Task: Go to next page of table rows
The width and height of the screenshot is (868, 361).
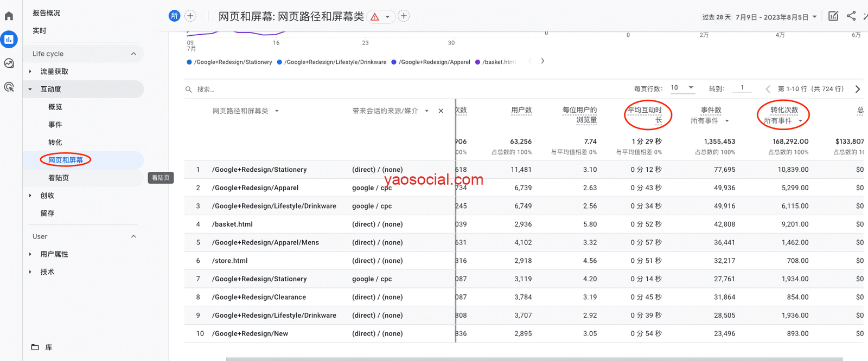Action: (858, 89)
